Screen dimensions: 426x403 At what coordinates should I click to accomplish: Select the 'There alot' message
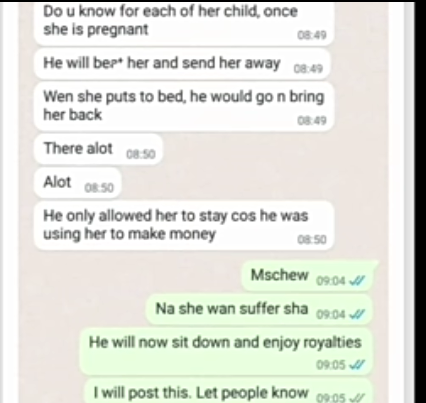[x=98, y=149]
